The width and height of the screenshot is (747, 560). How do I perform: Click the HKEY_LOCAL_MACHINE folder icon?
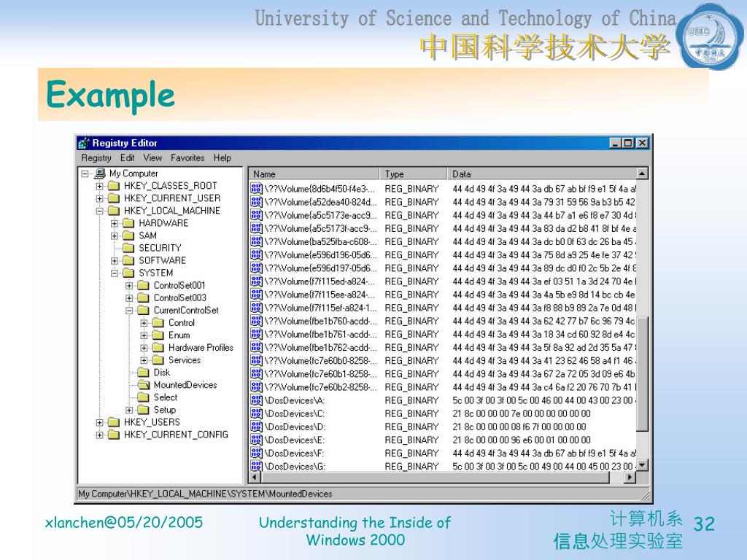(x=113, y=211)
